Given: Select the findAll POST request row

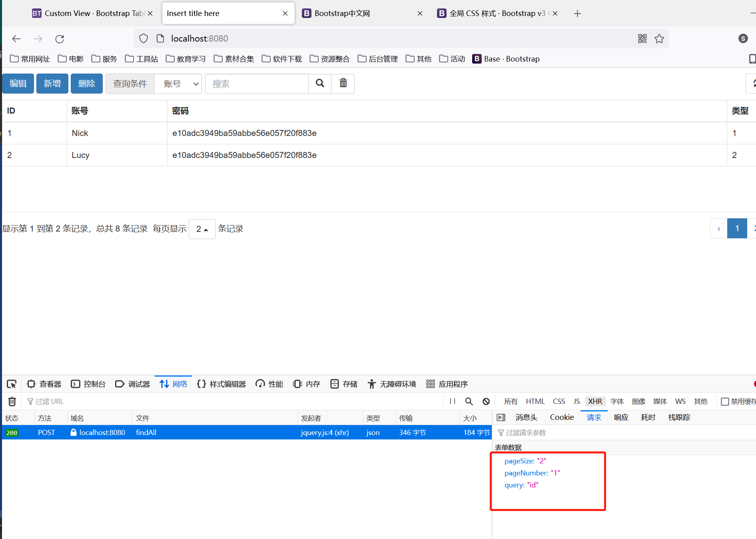Looking at the screenshot, I should pyautogui.click(x=247, y=433).
